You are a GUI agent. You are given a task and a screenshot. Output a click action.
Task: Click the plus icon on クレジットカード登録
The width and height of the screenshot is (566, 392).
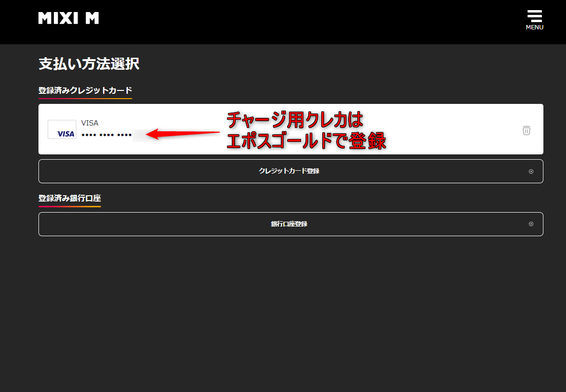pyautogui.click(x=531, y=171)
